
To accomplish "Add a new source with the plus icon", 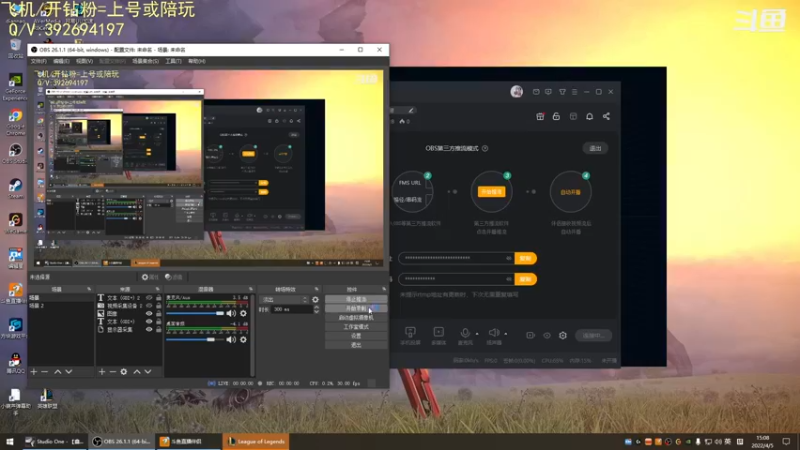I will click(x=102, y=372).
